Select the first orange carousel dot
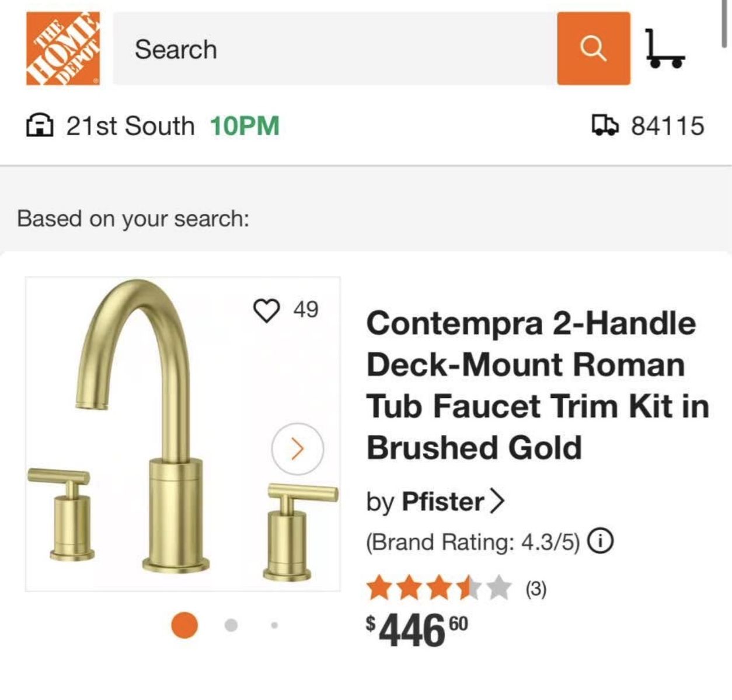 coord(184,625)
